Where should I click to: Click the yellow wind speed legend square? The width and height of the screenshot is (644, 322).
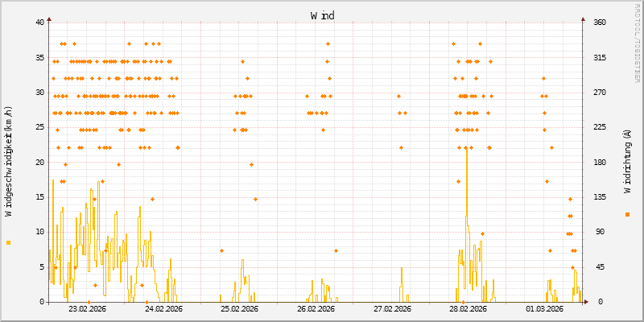[x=8, y=242]
